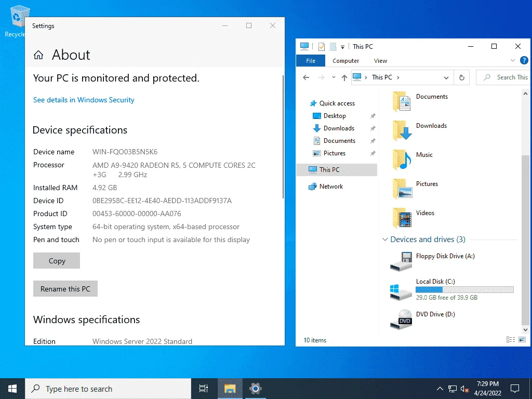
Task: Open Task View from taskbar
Action: (x=204, y=389)
